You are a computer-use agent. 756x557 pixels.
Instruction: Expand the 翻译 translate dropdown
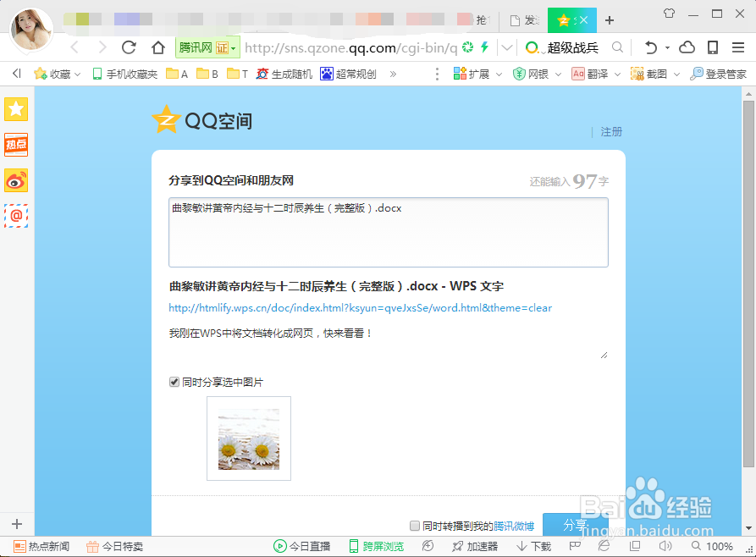coord(618,74)
